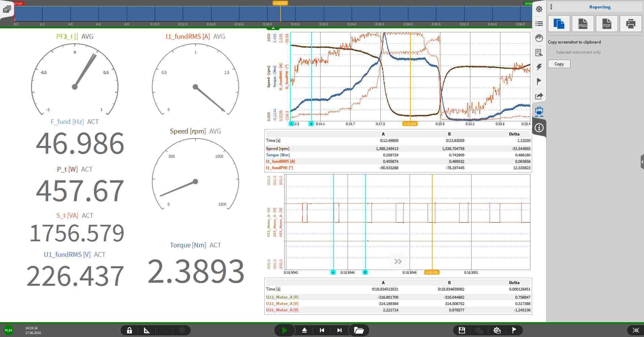Open the gauge instruments sidebar tab
Screen dimensions: 644x337
(539, 38)
